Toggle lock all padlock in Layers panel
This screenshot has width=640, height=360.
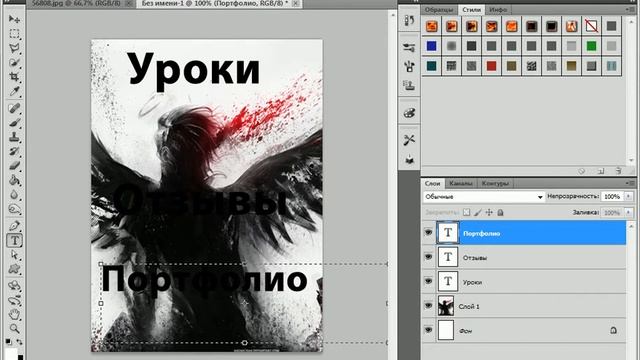pyautogui.click(x=500, y=212)
